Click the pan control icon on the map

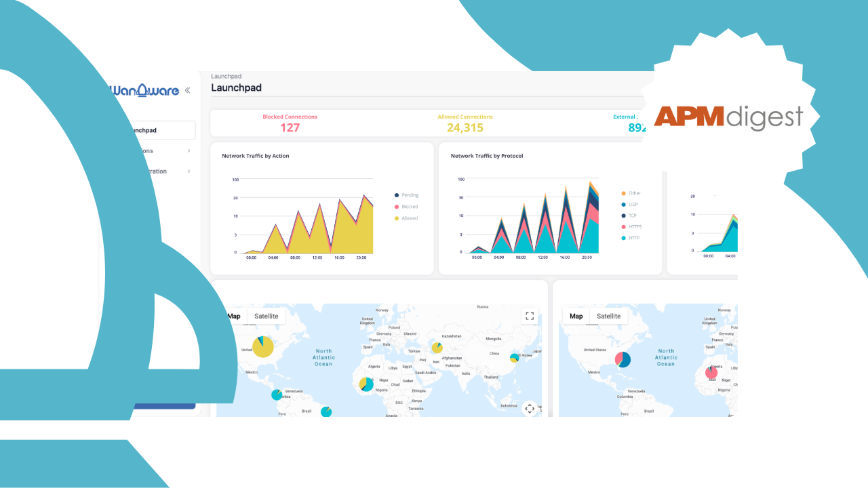pyautogui.click(x=530, y=409)
